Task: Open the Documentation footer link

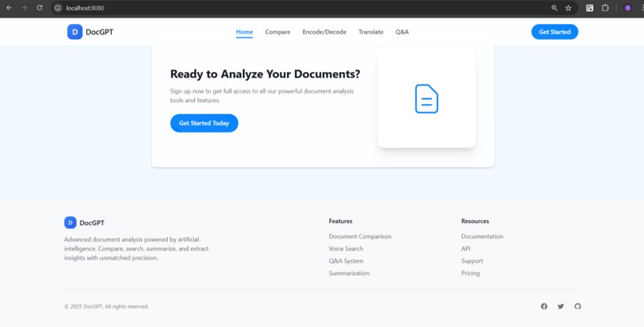Action: pyautogui.click(x=482, y=237)
